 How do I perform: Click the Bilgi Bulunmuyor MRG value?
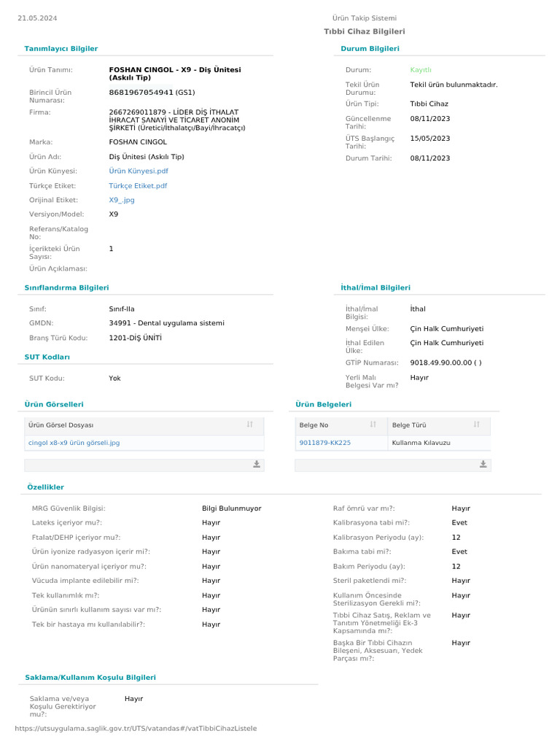pyautogui.click(x=231, y=508)
